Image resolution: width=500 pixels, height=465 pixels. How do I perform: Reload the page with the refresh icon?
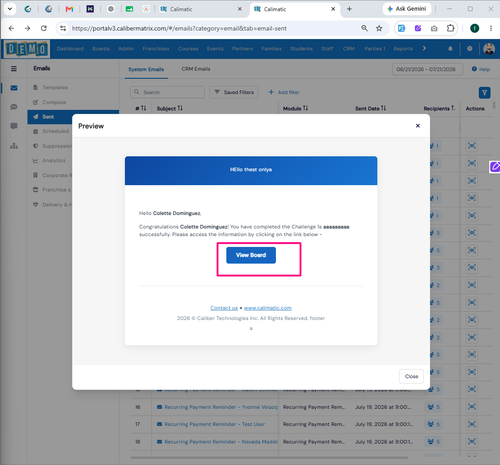pos(44,28)
